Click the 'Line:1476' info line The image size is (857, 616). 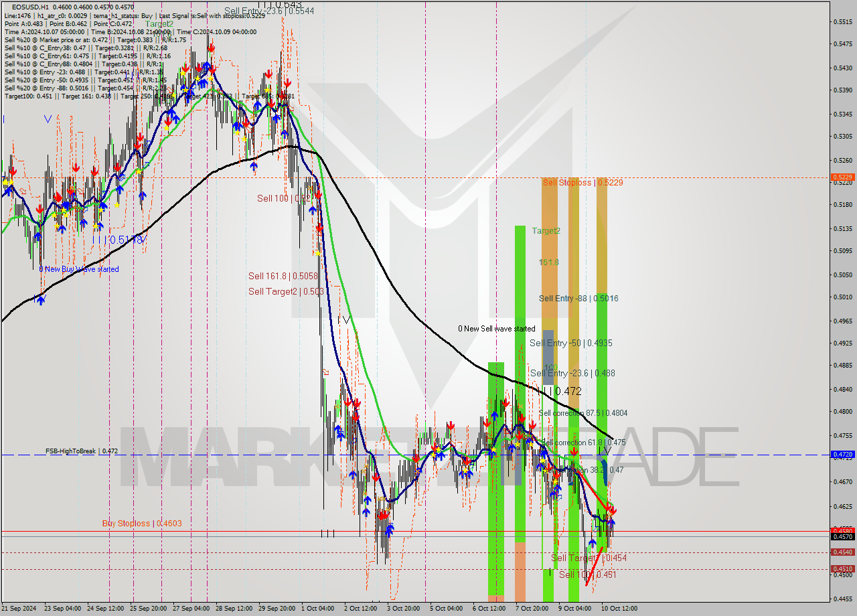click(x=135, y=15)
